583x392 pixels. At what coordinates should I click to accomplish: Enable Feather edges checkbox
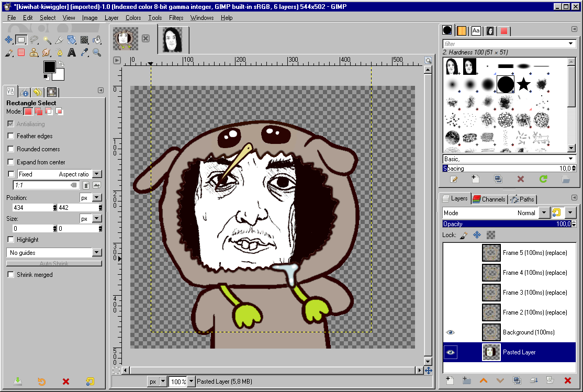click(x=11, y=136)
